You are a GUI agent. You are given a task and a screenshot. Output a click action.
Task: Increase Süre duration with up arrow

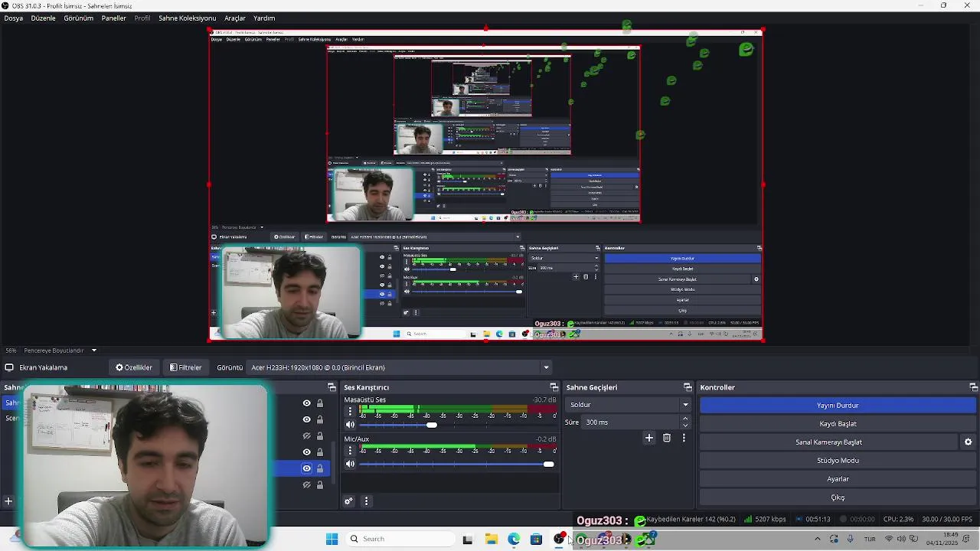pyautogui.click(x=685, y=419)
